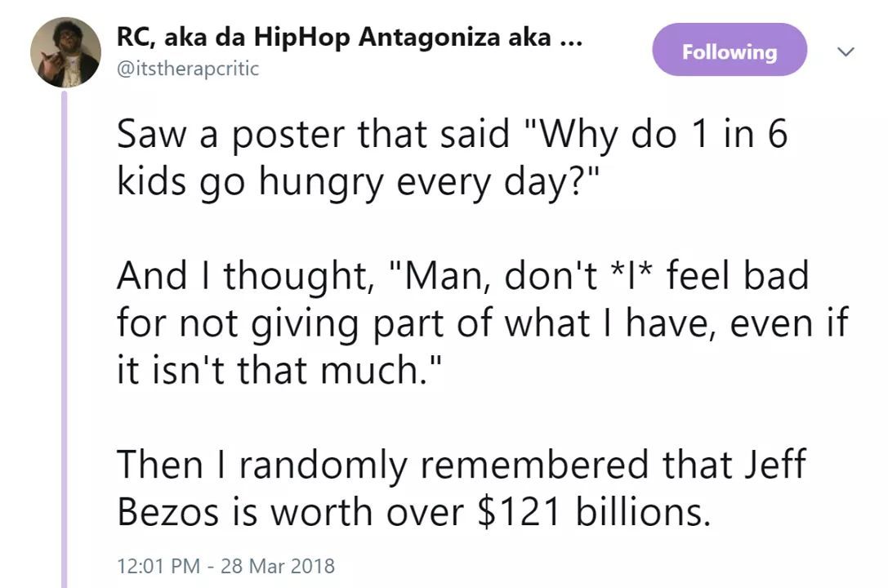Click the emphasized '*I*' in the tweet
The height and width of the screenshot is (588, 888).
[x=639, y=276]
